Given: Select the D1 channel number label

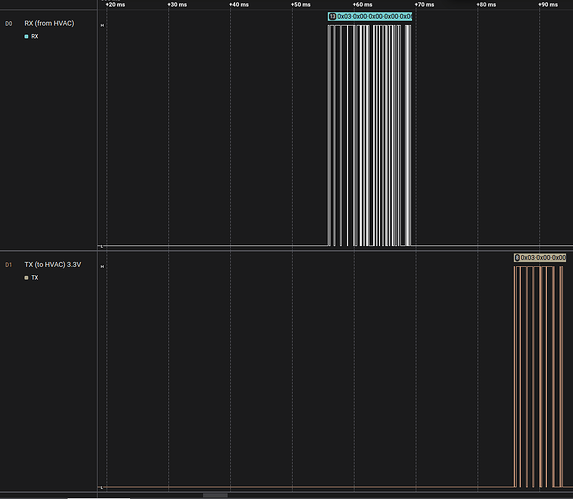Looking at the screenshot, I should (x=8, y=265).
